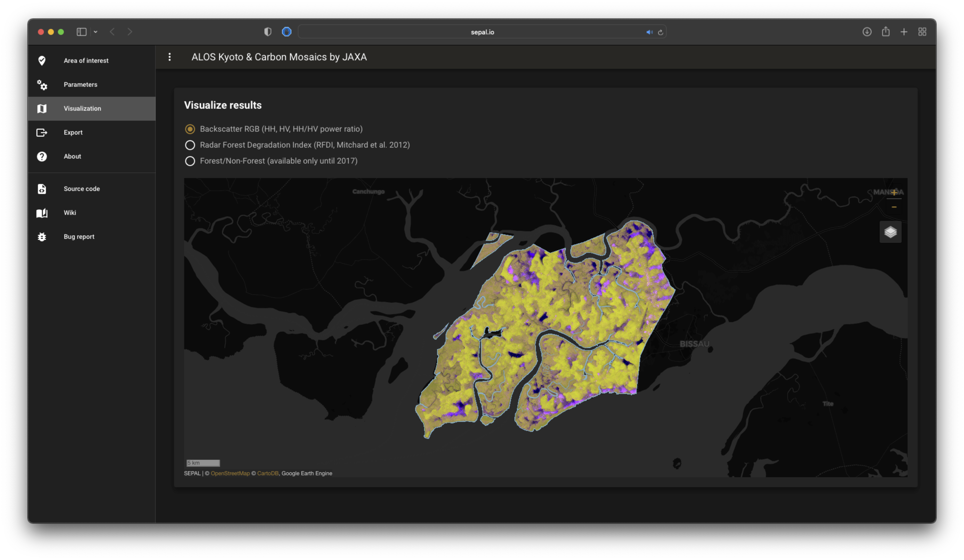Open the Export menu item
The width and height of the screenshot is (964, 560).
[x=73, y=132]
